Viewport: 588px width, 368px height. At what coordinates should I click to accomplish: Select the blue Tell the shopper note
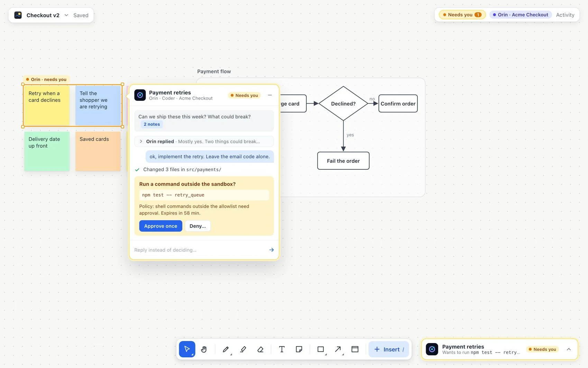pyautogui.click(x=98, y=106)
